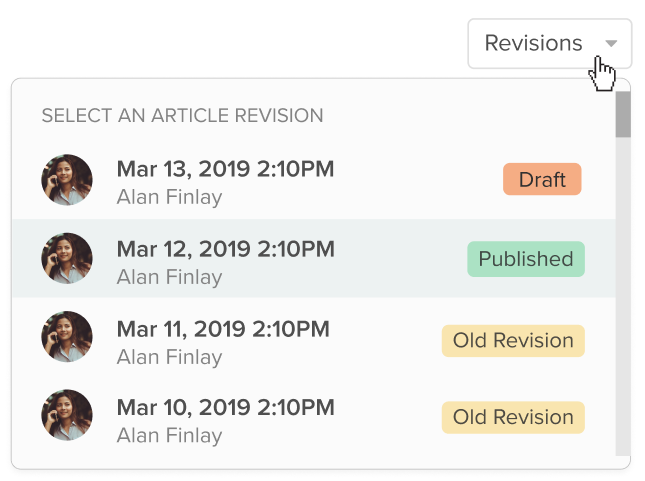
Task: Click the scrollbar track below the thumb
Action: [623, 300]
